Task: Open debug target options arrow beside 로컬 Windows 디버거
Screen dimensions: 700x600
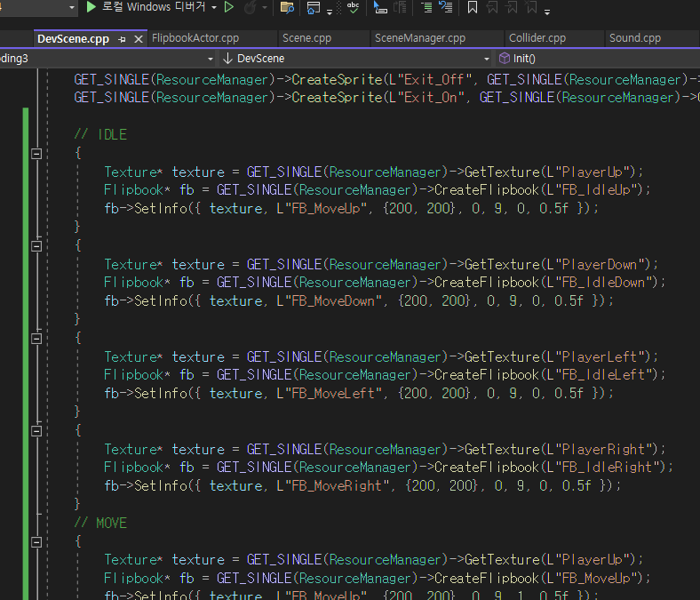Action: (x=214, y=8)
